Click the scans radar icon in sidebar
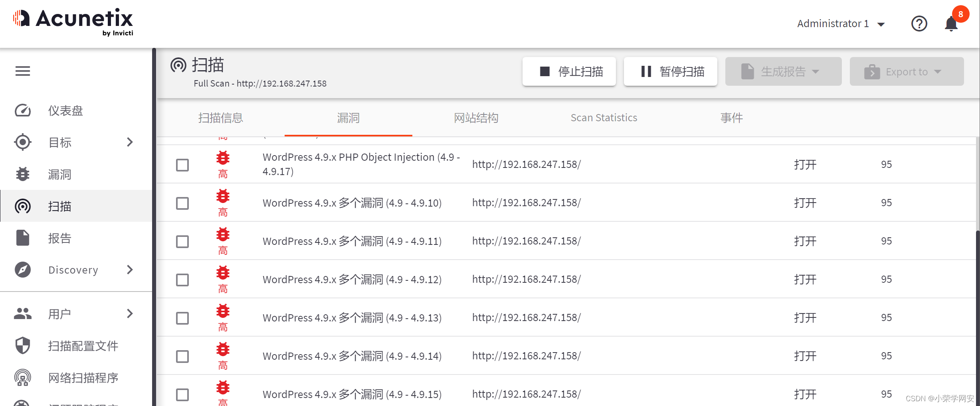This screenshot has height=406, width=980. (x=23, y=206)
